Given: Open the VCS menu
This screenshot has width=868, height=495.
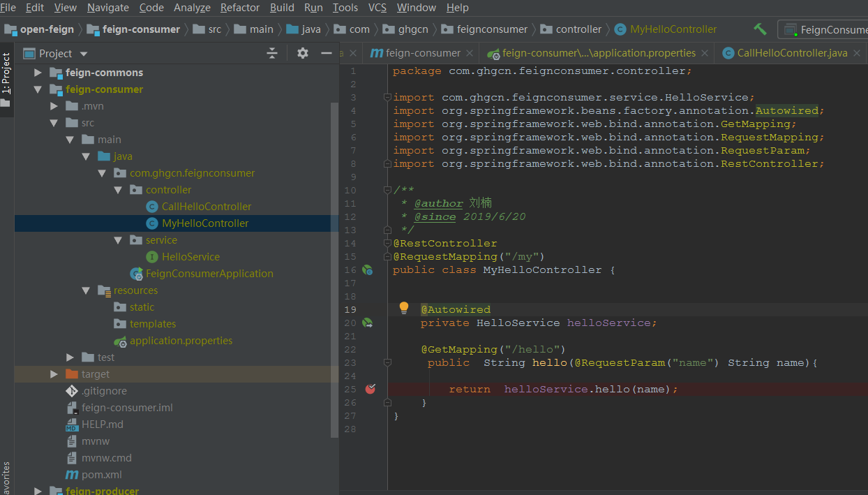Looking at the screenshot, I should pos(377,8).
